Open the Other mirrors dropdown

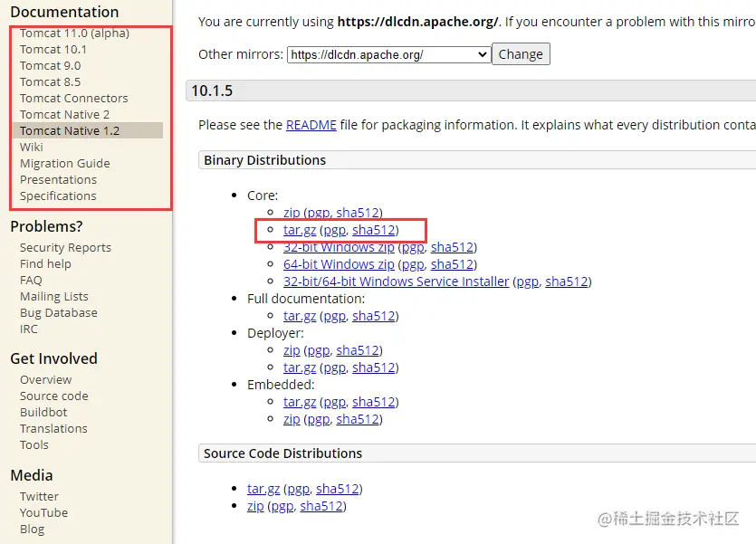coord(388,54)
